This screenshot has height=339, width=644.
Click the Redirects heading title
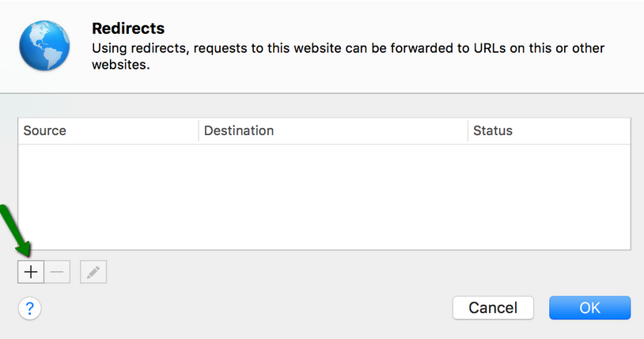tap(128, 28)
